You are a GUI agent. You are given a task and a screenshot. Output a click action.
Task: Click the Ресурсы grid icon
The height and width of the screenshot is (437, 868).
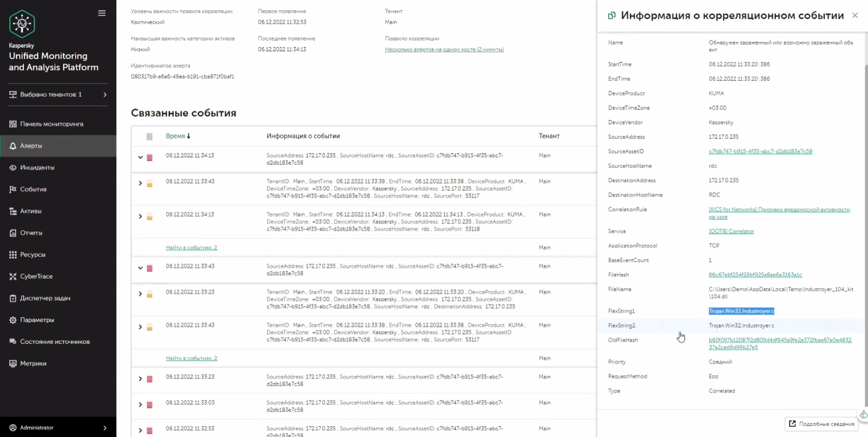13,255
